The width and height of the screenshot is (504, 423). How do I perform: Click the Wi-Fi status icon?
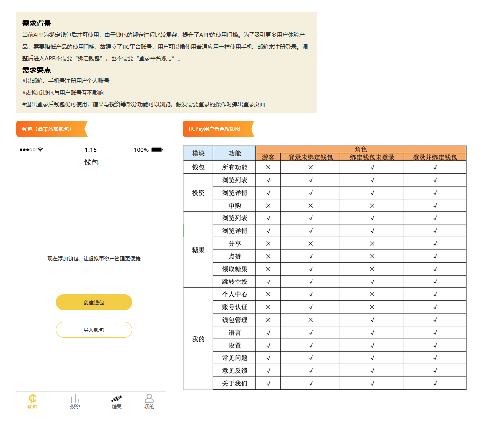(40, 149)
